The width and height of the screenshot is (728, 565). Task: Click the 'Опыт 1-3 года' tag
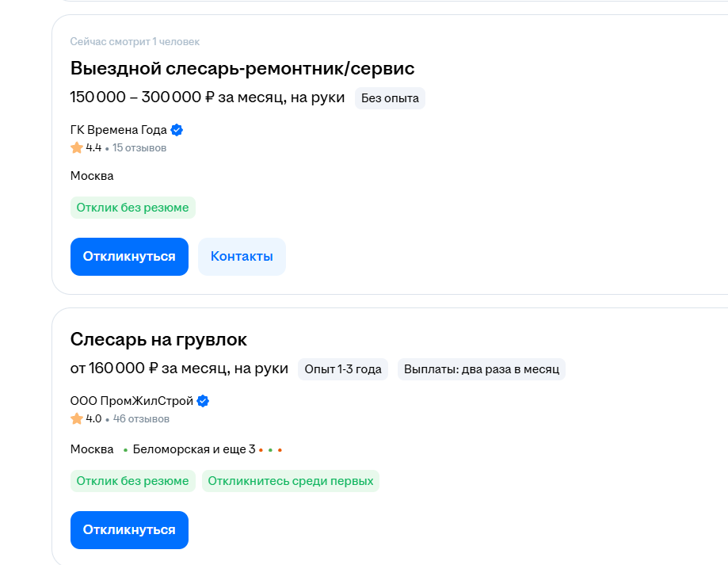click(343, 369)
